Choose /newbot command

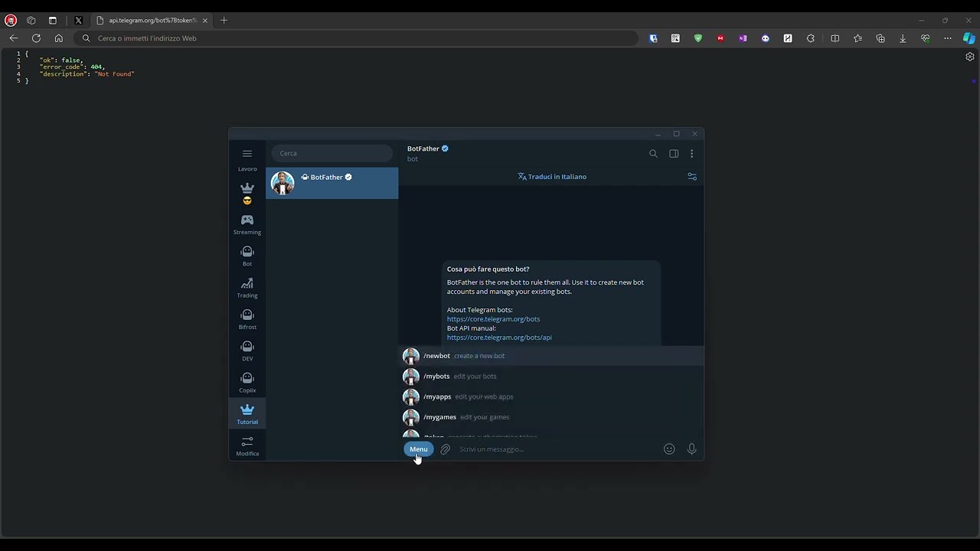click(x=551, y=356)
